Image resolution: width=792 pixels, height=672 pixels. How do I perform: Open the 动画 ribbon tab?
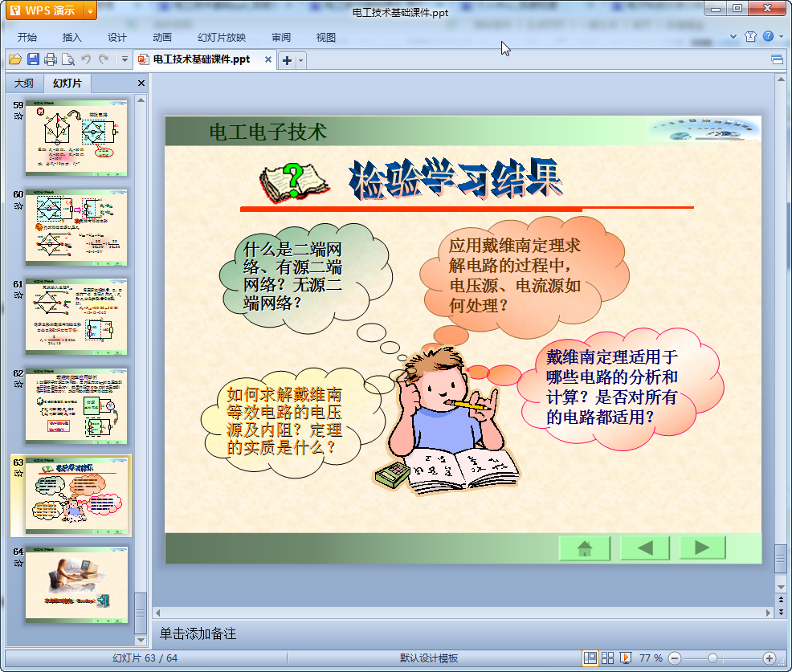point(162,38)
